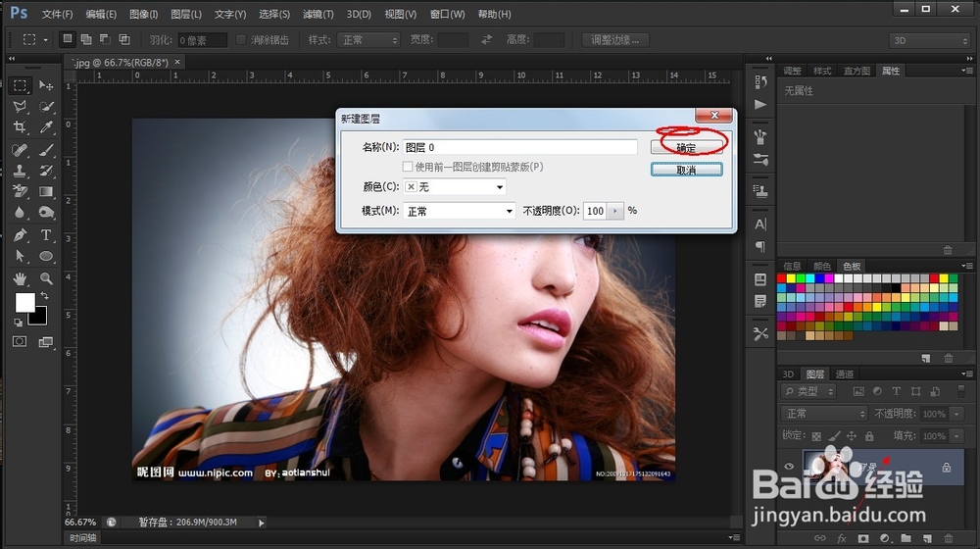The height and width of the screenshot is (549, 980).
Task: Select the Zoom tool
Action: (x=46, y=278)
